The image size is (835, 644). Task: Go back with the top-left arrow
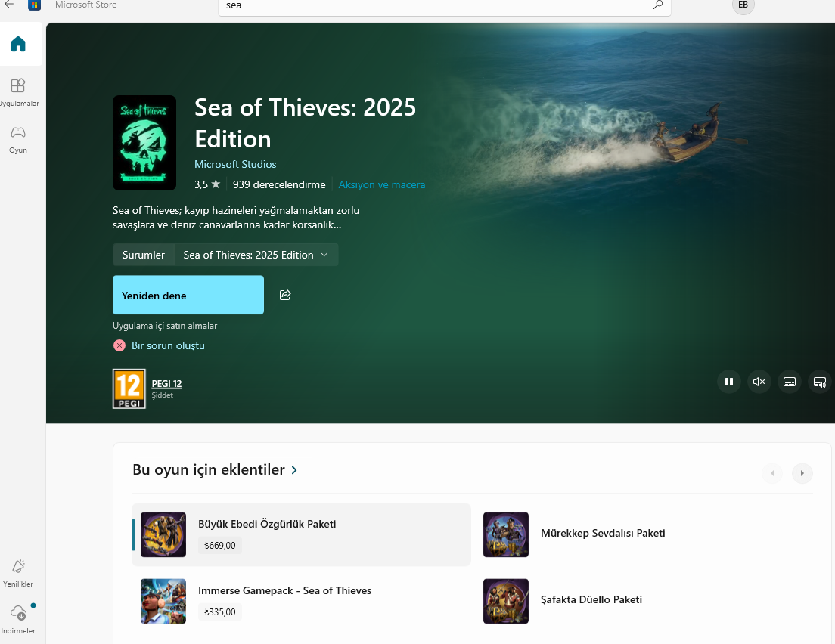[x=9, y=5]
